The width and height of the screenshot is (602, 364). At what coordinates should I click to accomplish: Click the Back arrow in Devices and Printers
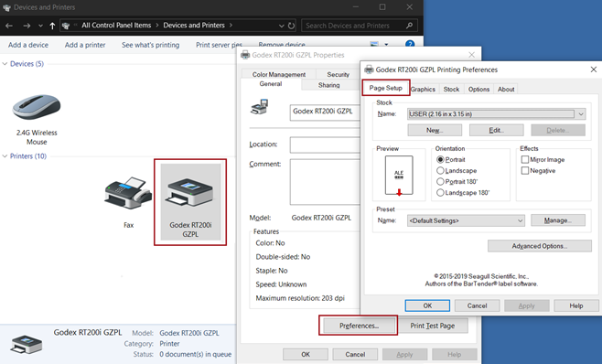point(9,26)
